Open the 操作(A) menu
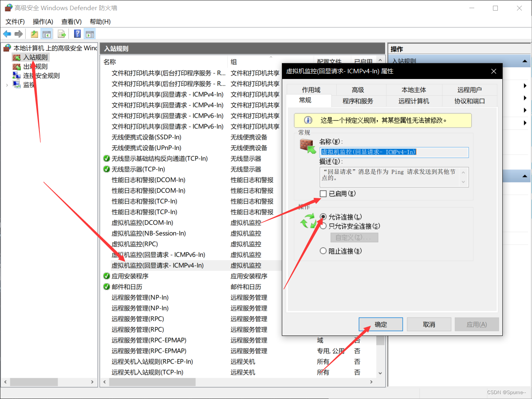This screenshot has height=399, width=532. tap(43, 22)
